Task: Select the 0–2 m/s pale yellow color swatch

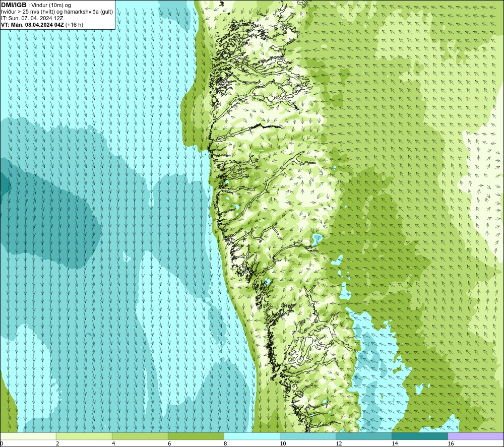Action: tap(28, 436)
